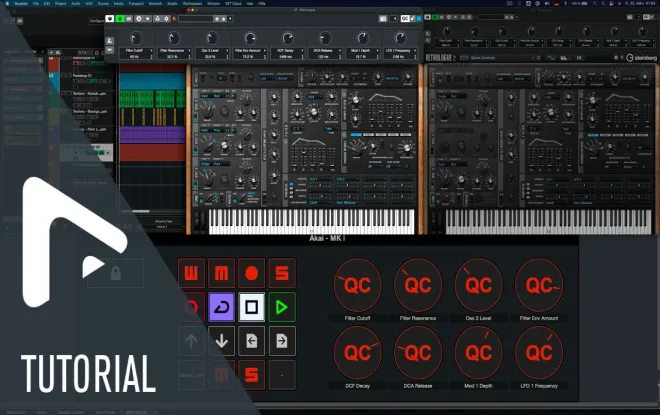Image resolution: width=660 pixels, height=415 pixels.
Task: Open the DCA Release quick control dropdown
Action: click(x=340, y=51)
